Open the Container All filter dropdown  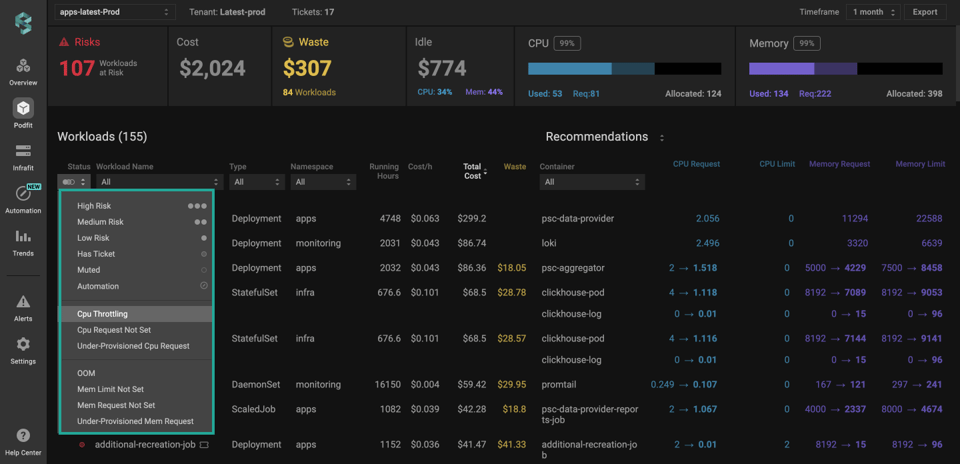coord(592,182)
